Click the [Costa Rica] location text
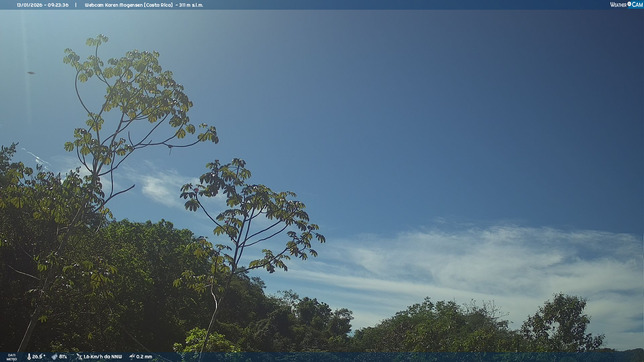Viewport: 644px width, 362px height. [158, 5]
